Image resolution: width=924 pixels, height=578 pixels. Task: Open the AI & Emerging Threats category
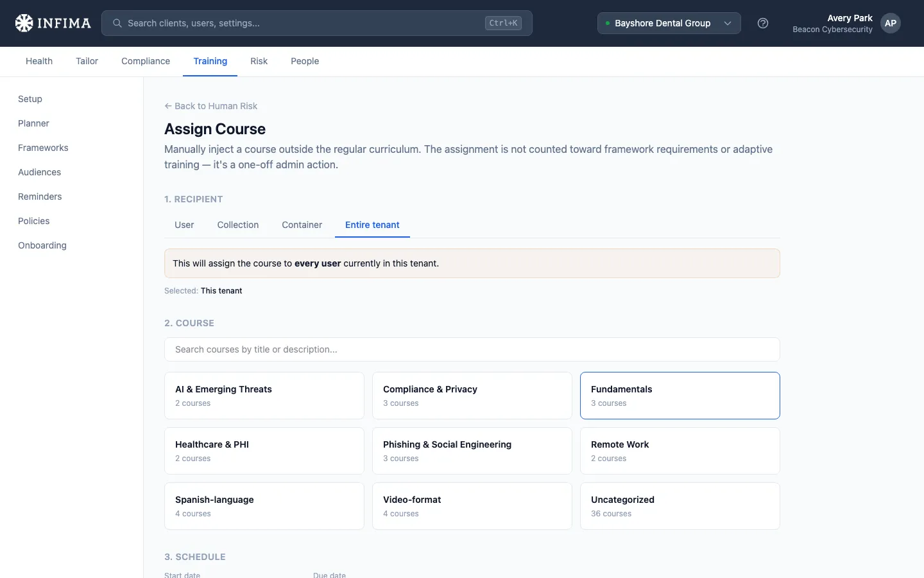click(264, 396)
